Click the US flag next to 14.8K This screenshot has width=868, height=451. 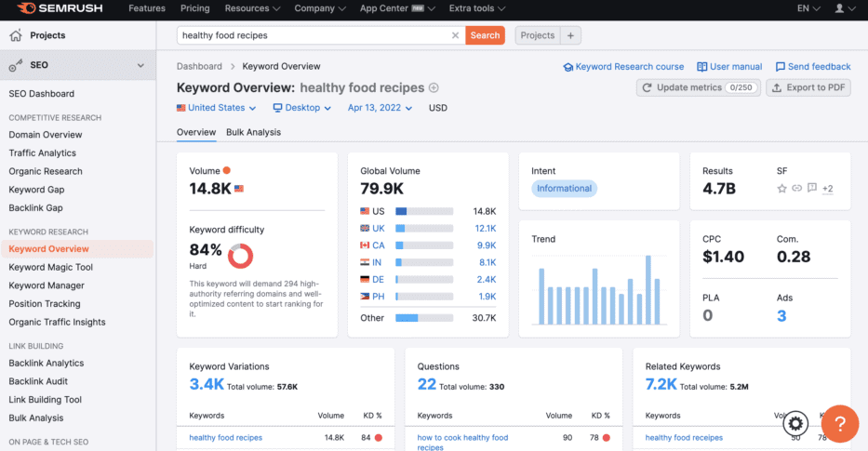tap(239, 189)
